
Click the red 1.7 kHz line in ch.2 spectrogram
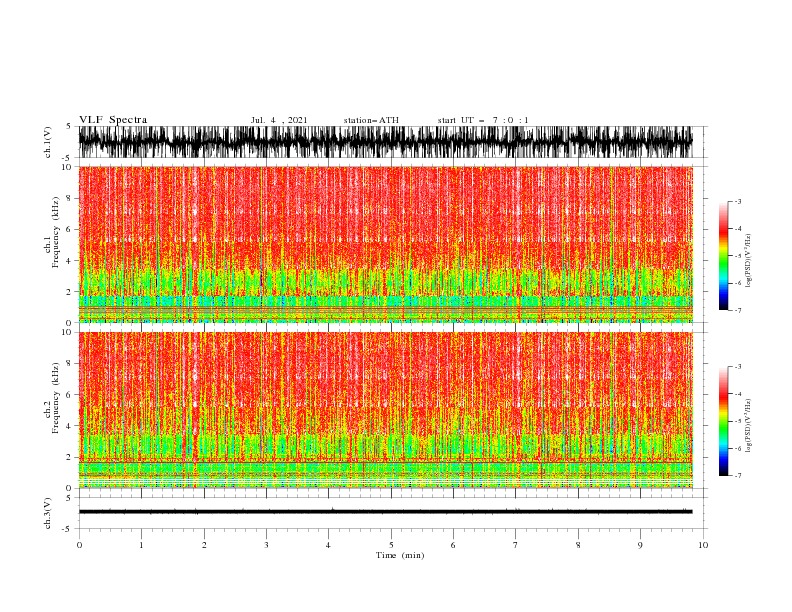(385, 462)
